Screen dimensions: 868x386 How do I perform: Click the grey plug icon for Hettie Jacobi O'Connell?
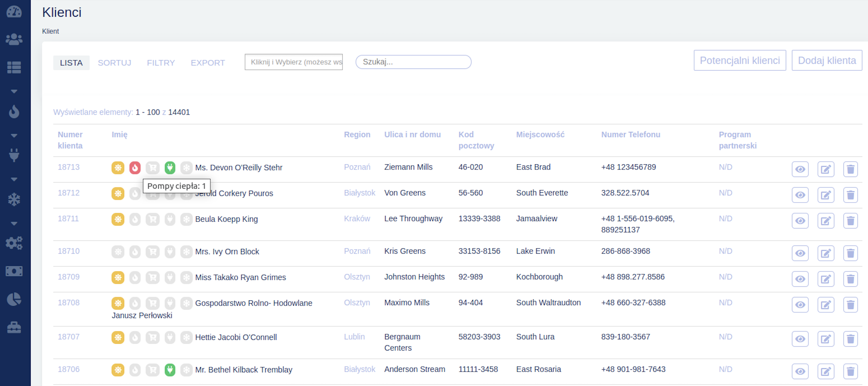[170, 338]
